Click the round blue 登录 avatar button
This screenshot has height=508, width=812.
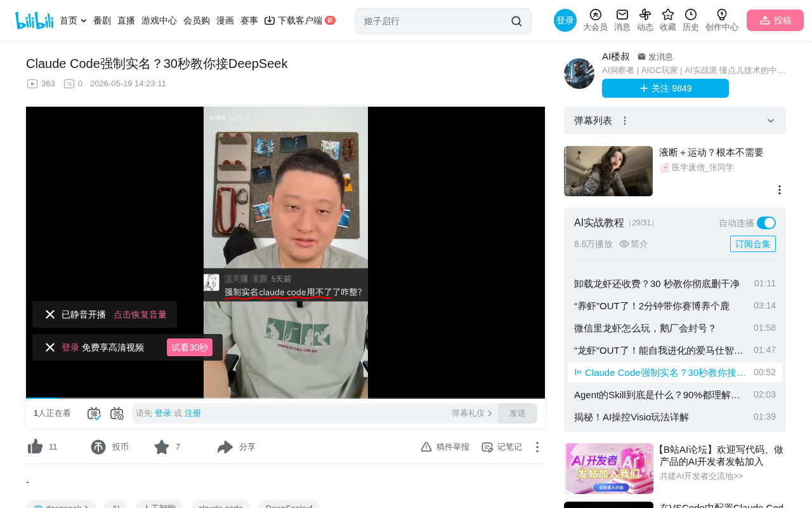tap(565, 20)
